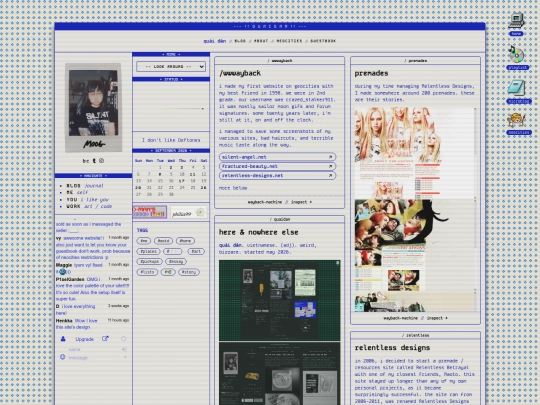Select the #me tag

click(144, 241)
